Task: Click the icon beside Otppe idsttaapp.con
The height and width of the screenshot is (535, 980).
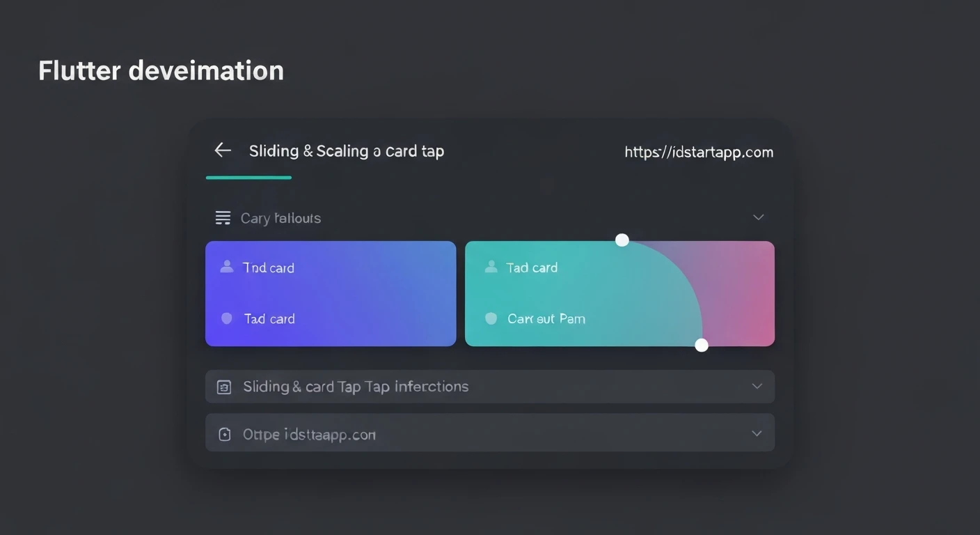Action: pyautogui.click(x=224, y=435)
